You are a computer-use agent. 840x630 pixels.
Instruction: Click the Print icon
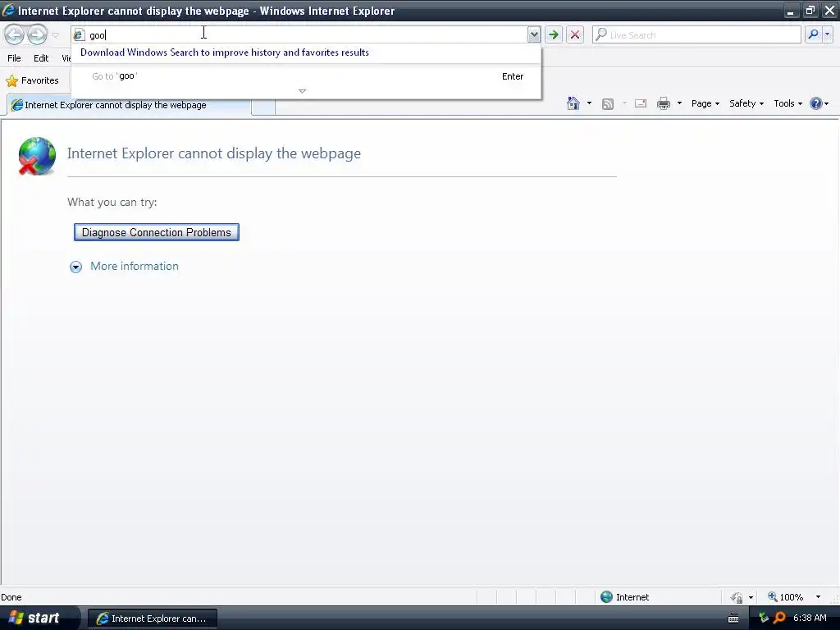[664, 103]
